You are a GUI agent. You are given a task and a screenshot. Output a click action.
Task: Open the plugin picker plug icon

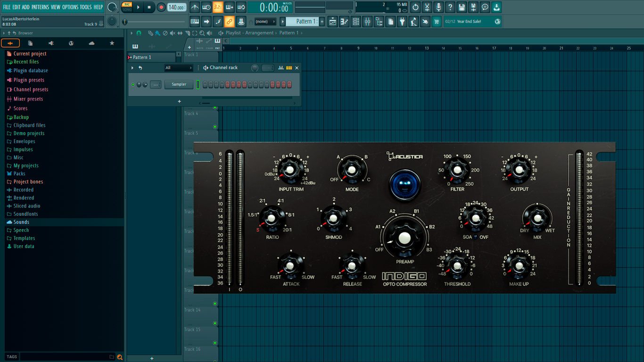coord(402,21)
